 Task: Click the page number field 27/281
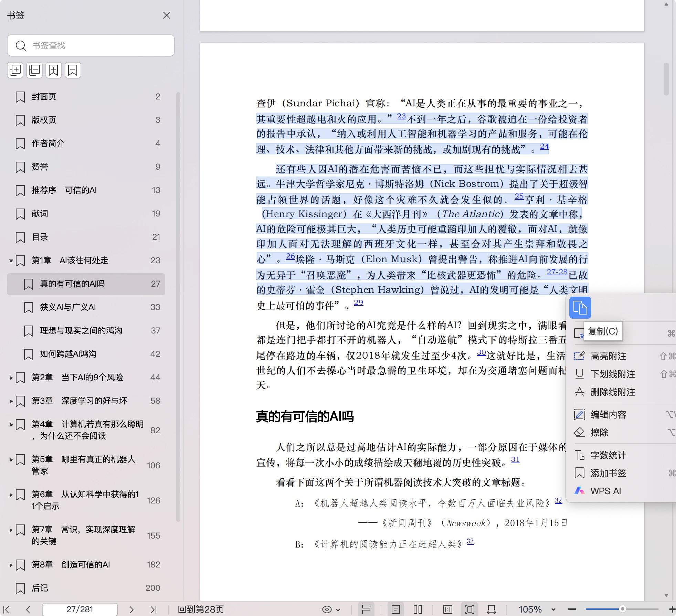[80, 609]
